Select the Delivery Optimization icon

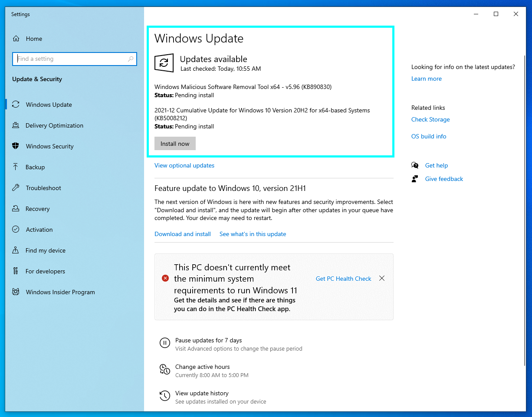(x=16, y=125)
